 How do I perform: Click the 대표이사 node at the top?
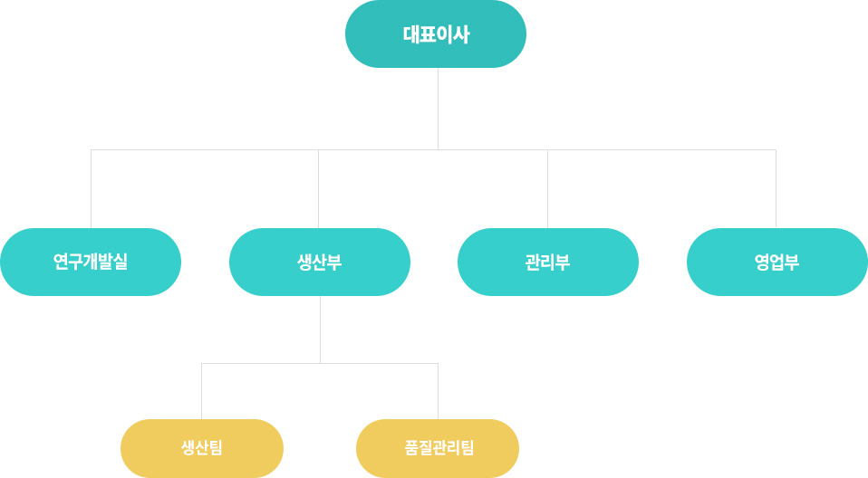pos(436,34)
